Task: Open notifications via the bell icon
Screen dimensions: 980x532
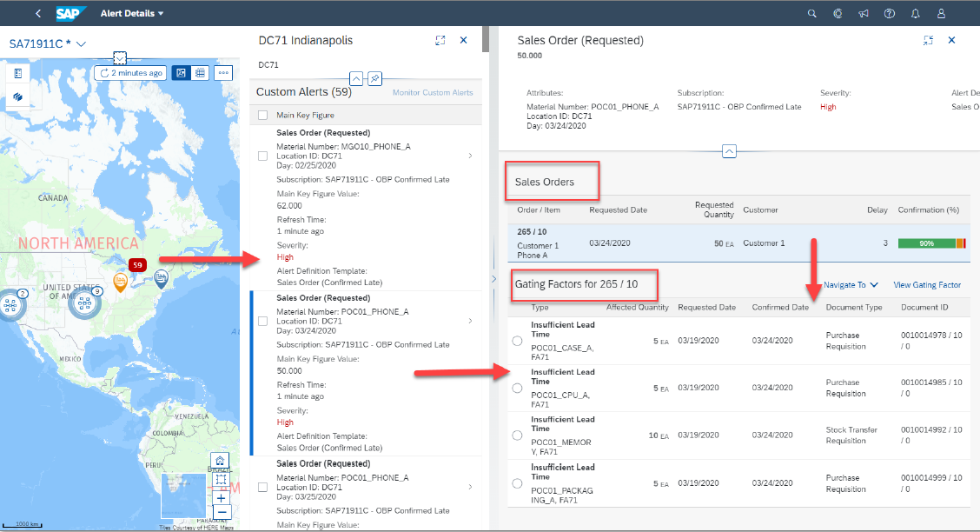Action: (916, 13)
